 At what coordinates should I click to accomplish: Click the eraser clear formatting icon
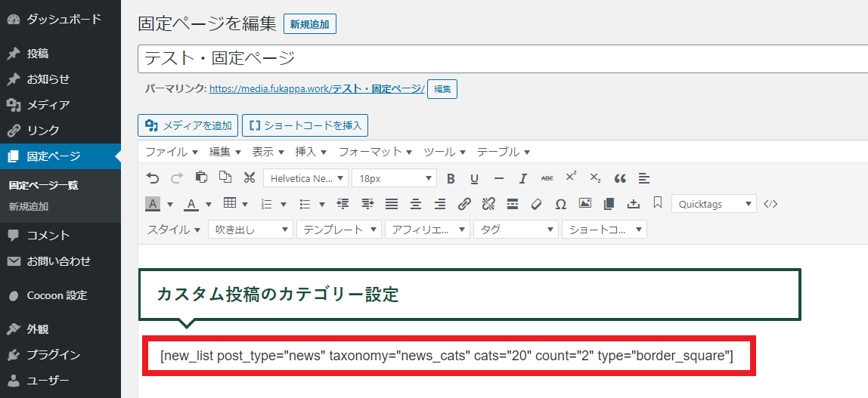[x=536, y=204]
